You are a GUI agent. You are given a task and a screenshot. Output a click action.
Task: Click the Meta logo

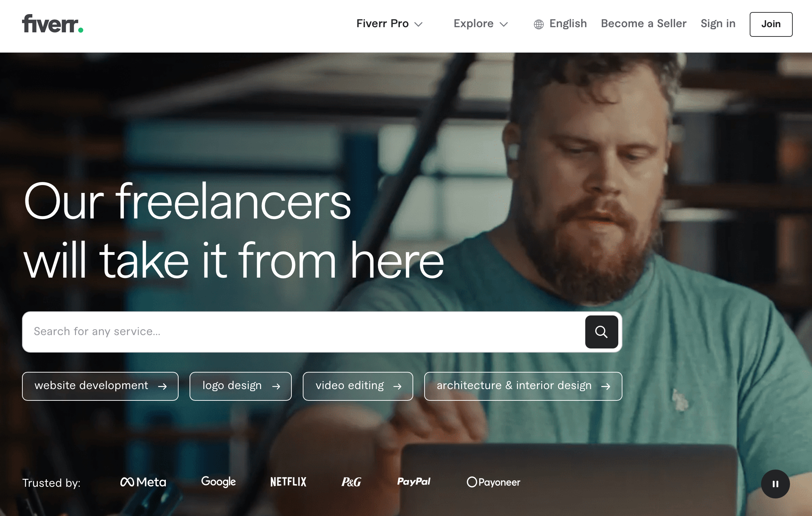tap(143, 482)
